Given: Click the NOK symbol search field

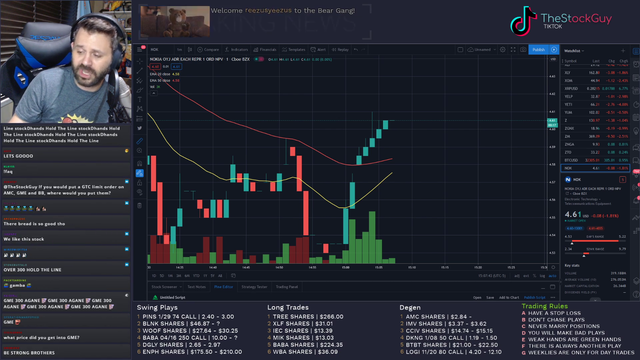Looking at the screenshot, I should point(161,49).
